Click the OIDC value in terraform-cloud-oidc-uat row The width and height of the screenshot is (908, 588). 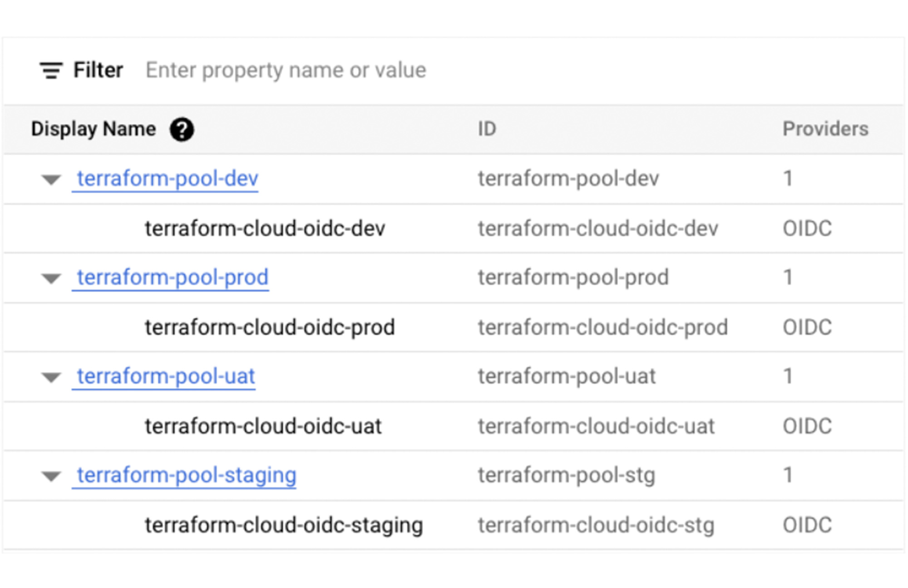(807, 426)
